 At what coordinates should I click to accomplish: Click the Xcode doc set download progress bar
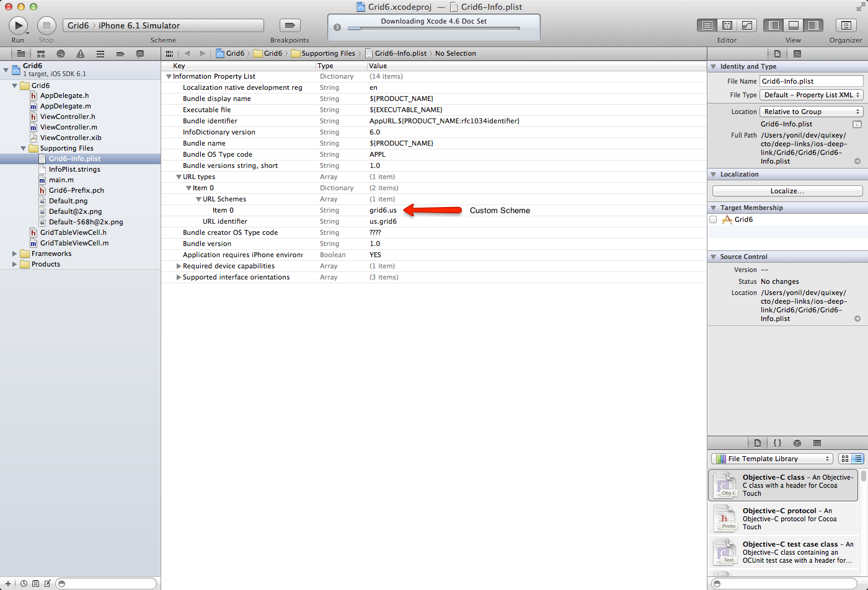433,29
